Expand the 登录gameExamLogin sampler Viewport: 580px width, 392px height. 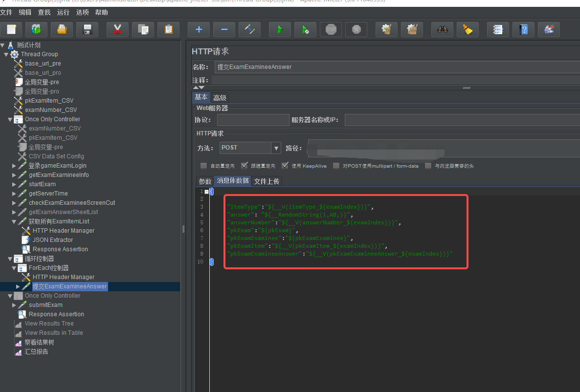point(14,166)
